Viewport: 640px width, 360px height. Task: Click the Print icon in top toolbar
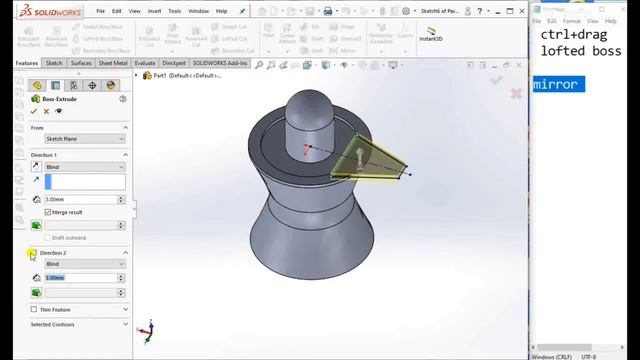[328, 11]
